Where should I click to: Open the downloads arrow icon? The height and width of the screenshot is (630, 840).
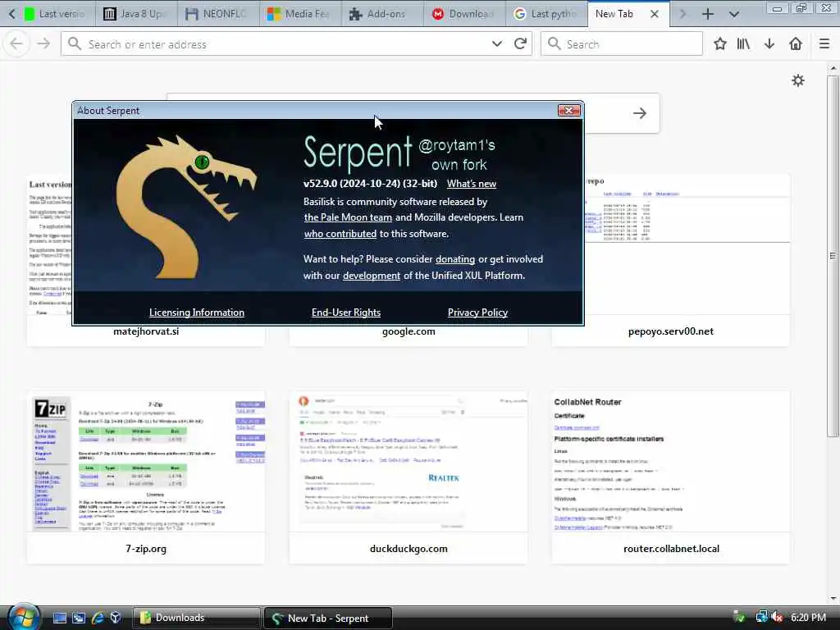(x=769, y=44)
